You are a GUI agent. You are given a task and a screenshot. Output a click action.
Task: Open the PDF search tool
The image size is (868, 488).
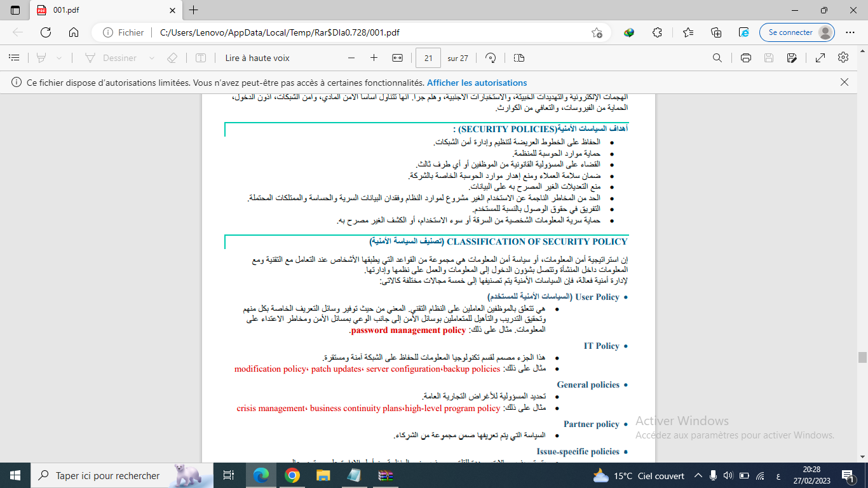(x=717, y=58)
